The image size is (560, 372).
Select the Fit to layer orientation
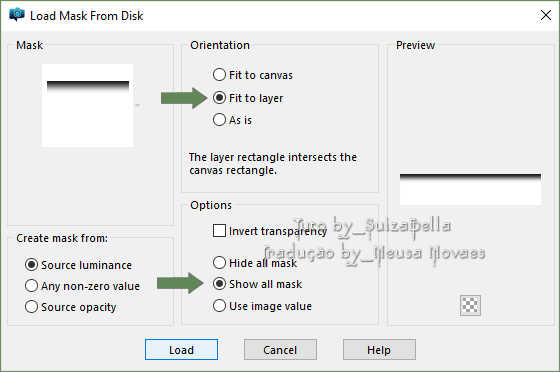click(248, 98)
